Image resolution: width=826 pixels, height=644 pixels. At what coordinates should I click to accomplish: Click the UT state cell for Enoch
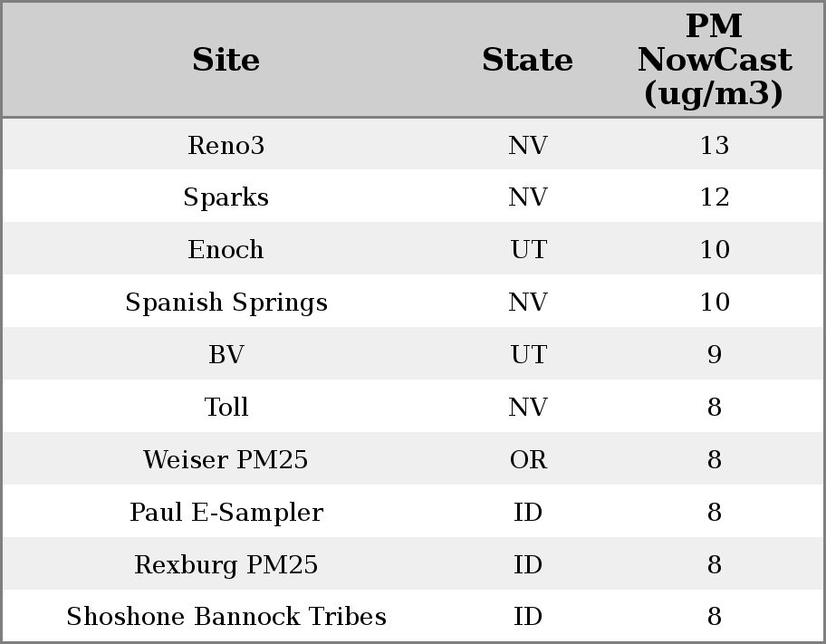pyautogui.click(x=528, y=250)
